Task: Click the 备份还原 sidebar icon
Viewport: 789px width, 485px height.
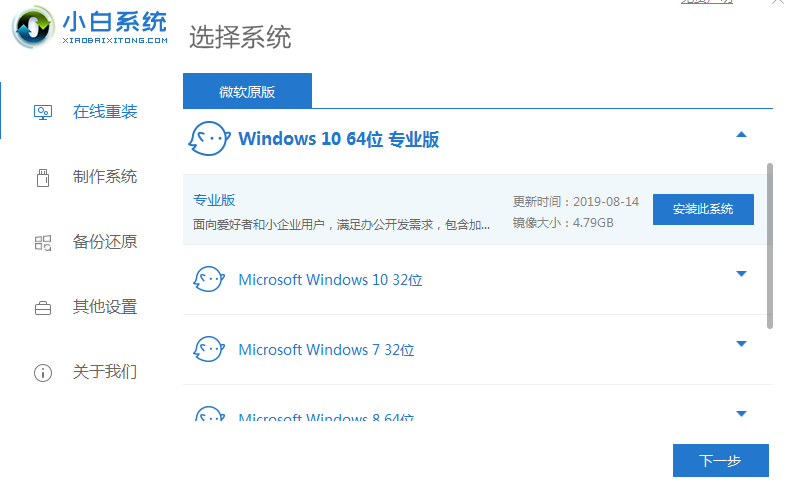Action: click(43, 242)
